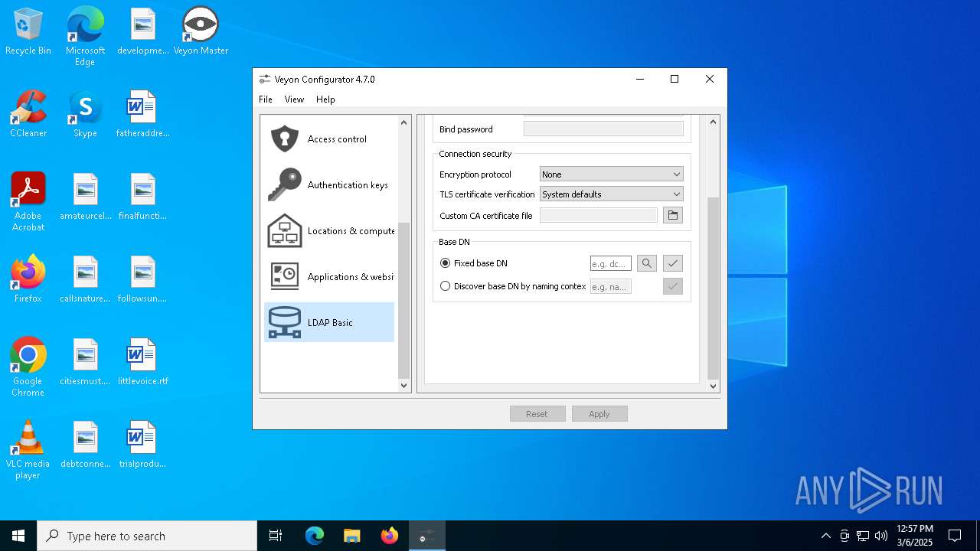Show hidden system tray icons
The width and height of the screenshot is (980, 551).
pyautogui.click(x=825, y=536)
